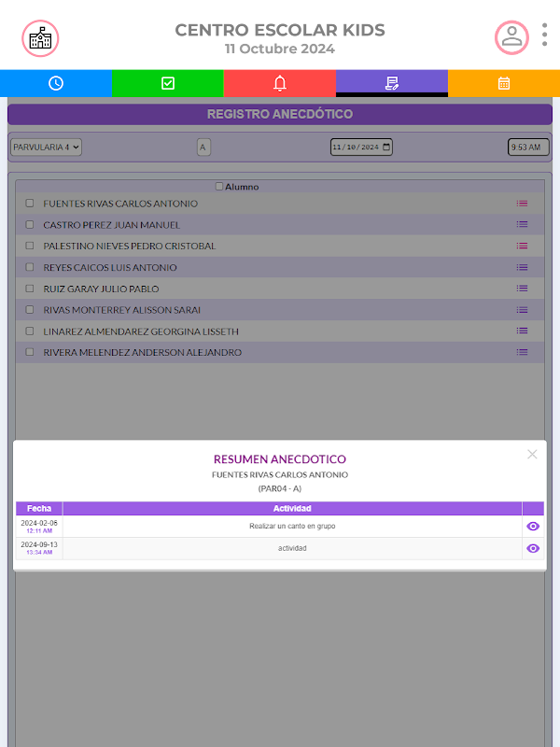Open list icon for PALESTINO NIEVES PEDRO

pyautogui.click(x=522, y=246)
